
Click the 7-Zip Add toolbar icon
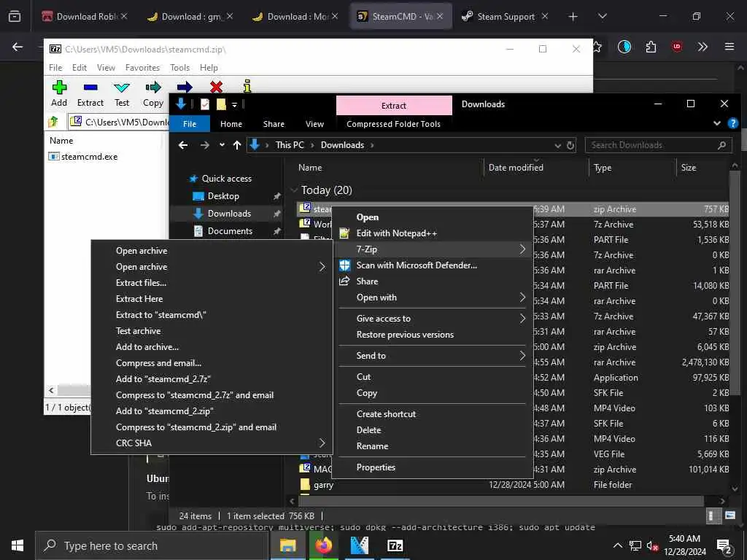[x=59, y=87]
